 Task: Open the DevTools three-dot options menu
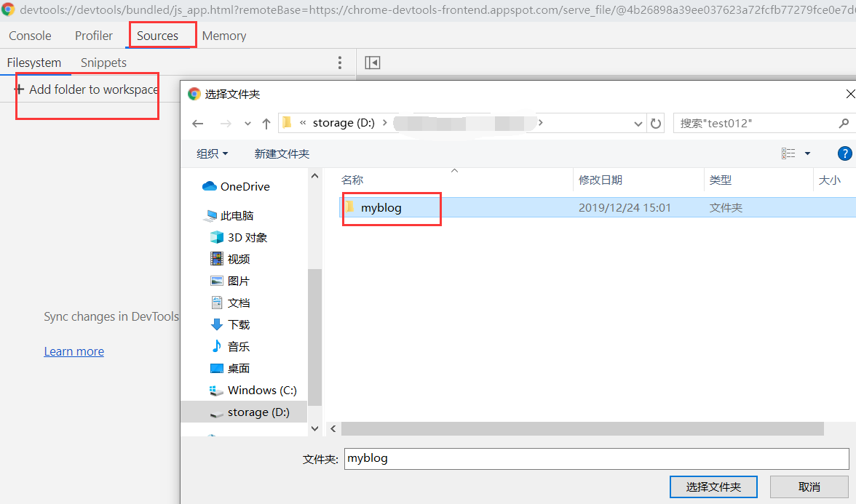coord(339,63)
